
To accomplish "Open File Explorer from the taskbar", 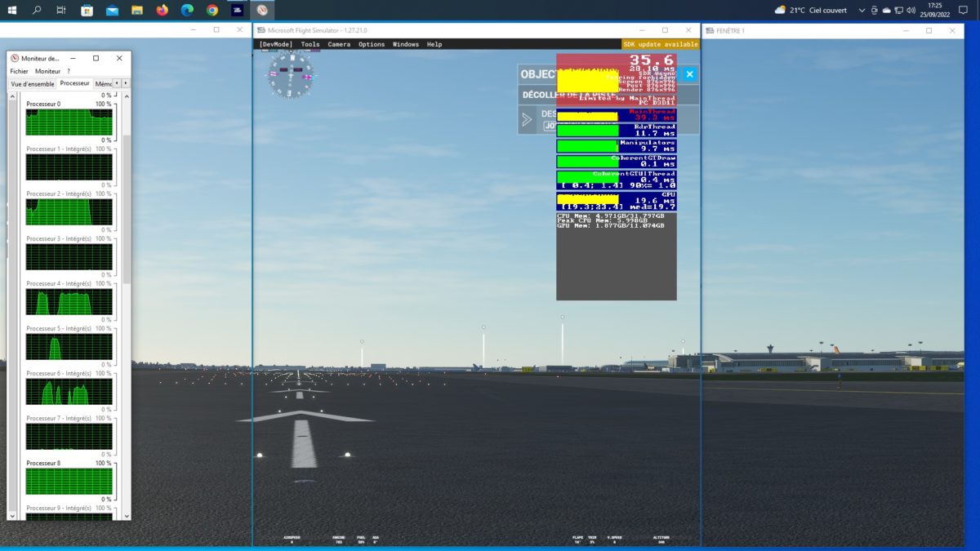I will pos(136,10).
